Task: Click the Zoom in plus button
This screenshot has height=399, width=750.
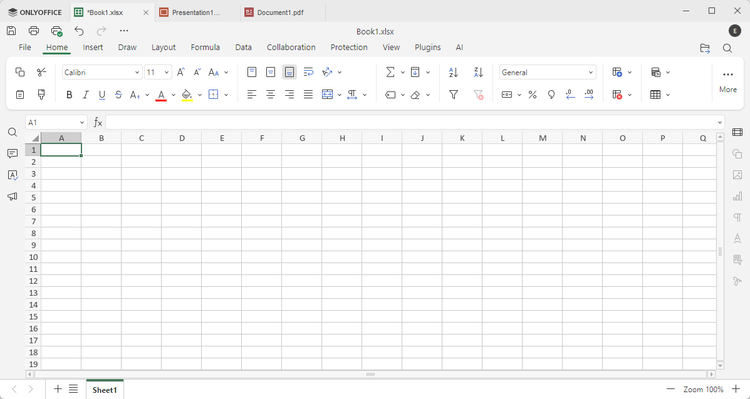Action: [x=736, y=389]
